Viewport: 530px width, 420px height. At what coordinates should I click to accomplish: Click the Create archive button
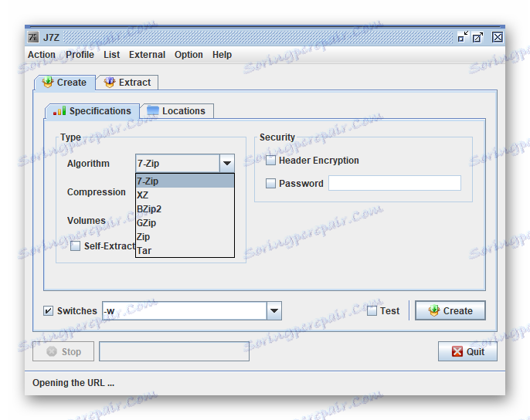(x=450, y=310)
